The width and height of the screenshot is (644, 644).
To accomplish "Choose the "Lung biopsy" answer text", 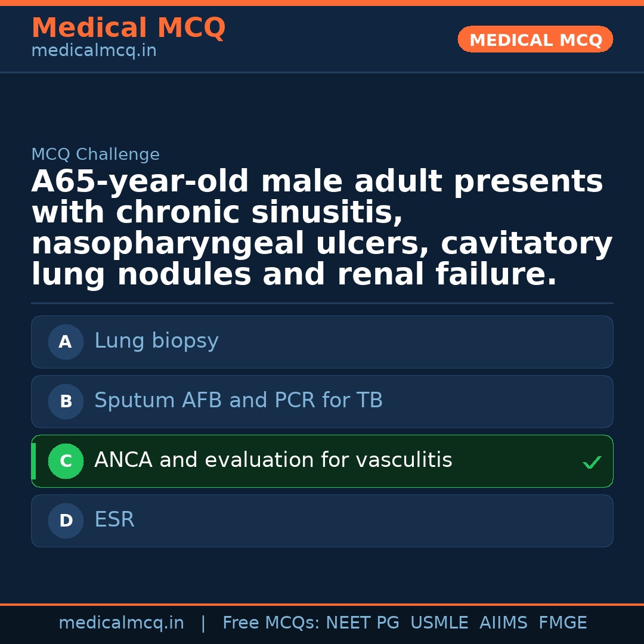I will click(x=156, y=341).
